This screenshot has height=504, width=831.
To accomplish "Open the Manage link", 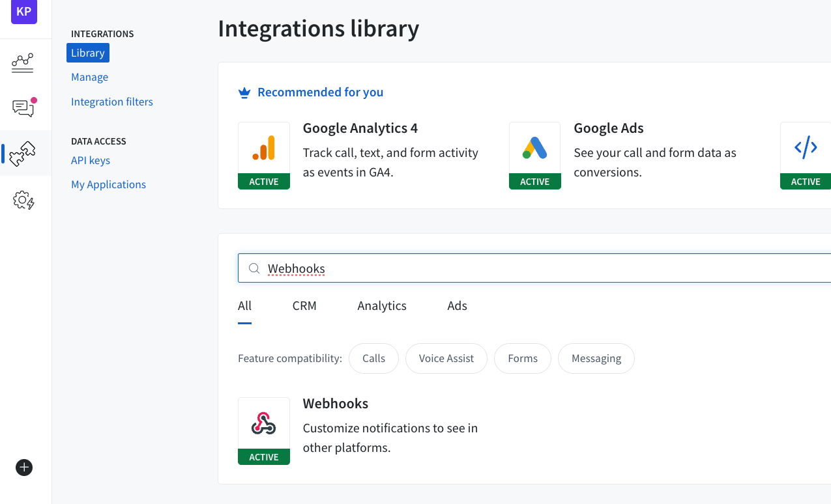I will (90, 77).
